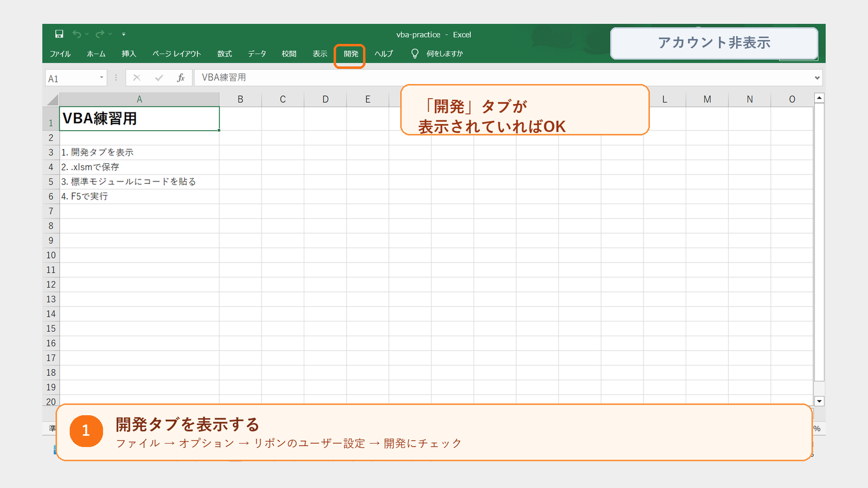
Task: Switch to the 挿入 ribbon tab
Action: pyautogui.click(x=129, y=54)
